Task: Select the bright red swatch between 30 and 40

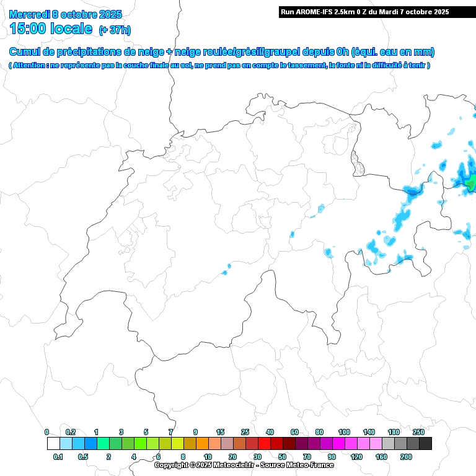Action: pyautogui.click(x=264, y=443)
